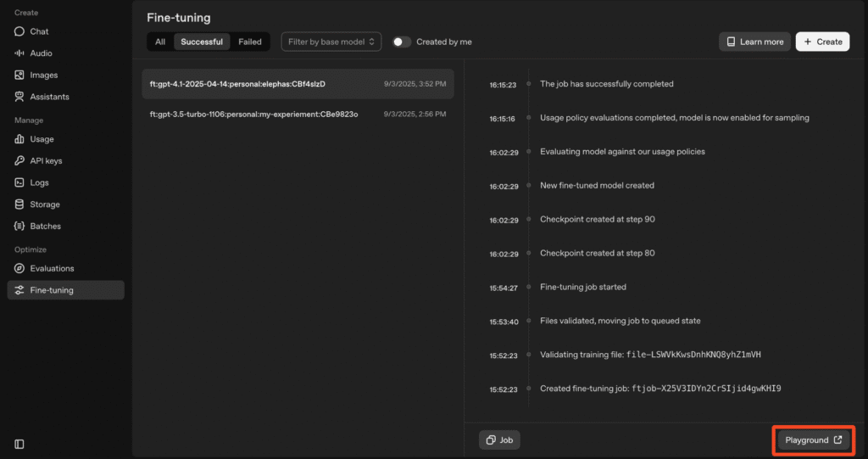Switch to the All jobs tab
Viewport: 868px width, 459px height.
[x=160, y=42]
